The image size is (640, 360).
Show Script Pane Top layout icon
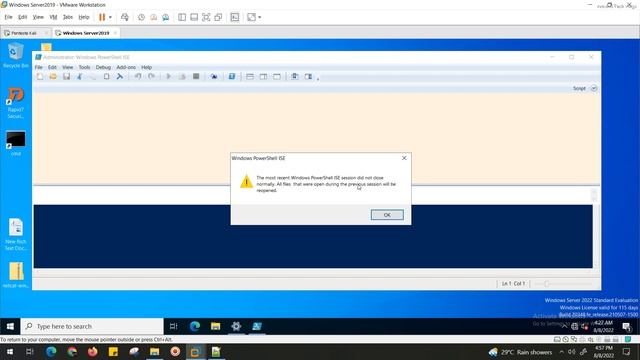coord(250,76)
